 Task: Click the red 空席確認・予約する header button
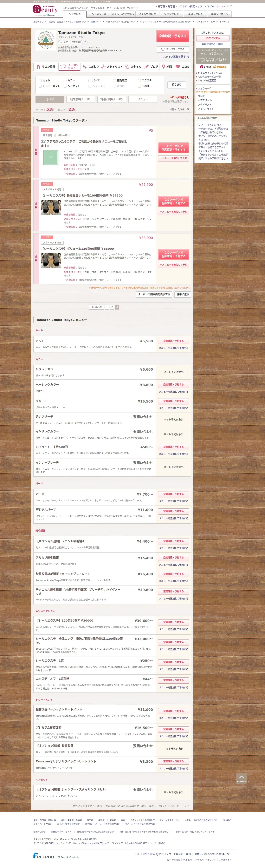[173, 36]
